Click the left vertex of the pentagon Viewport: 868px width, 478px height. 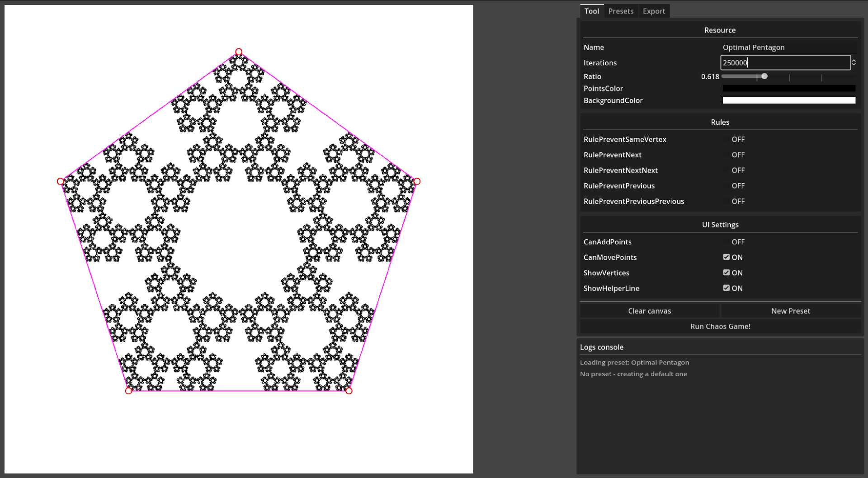61,181
